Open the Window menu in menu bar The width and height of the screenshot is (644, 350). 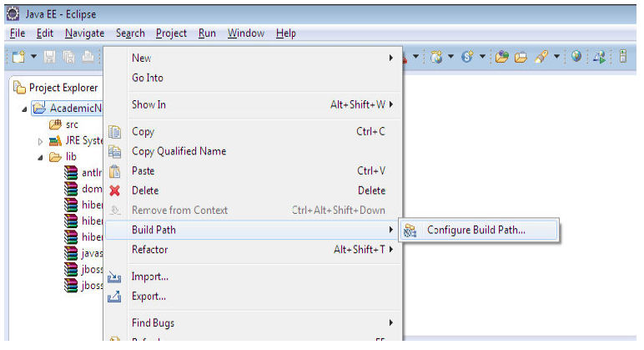pos(245,33)
